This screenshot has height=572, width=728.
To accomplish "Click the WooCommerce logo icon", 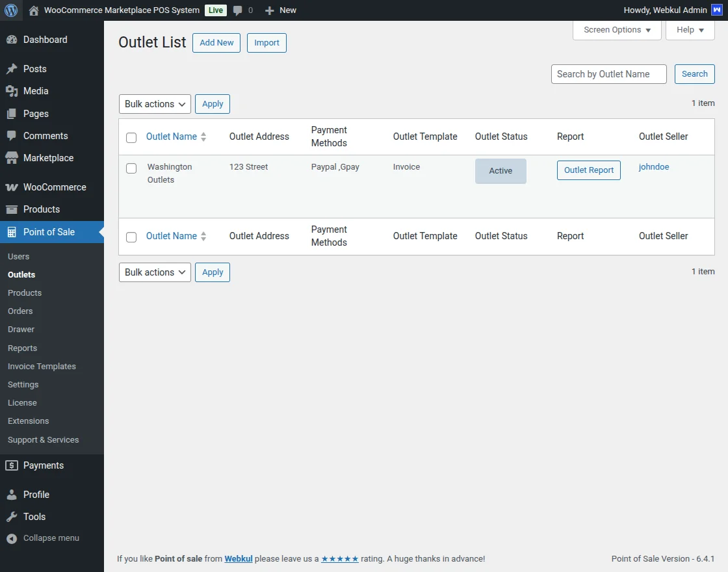I will pyautogui.click(x=12, y=187).
